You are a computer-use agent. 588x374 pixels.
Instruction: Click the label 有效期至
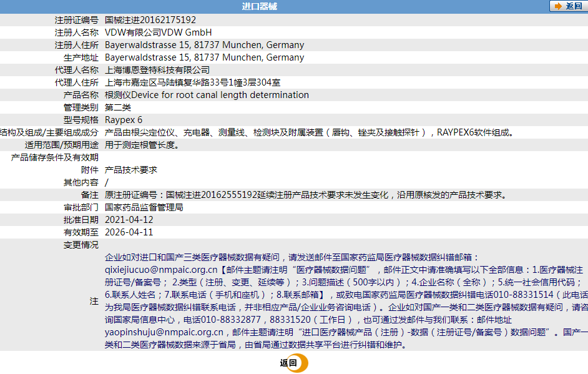pos(81,232)
